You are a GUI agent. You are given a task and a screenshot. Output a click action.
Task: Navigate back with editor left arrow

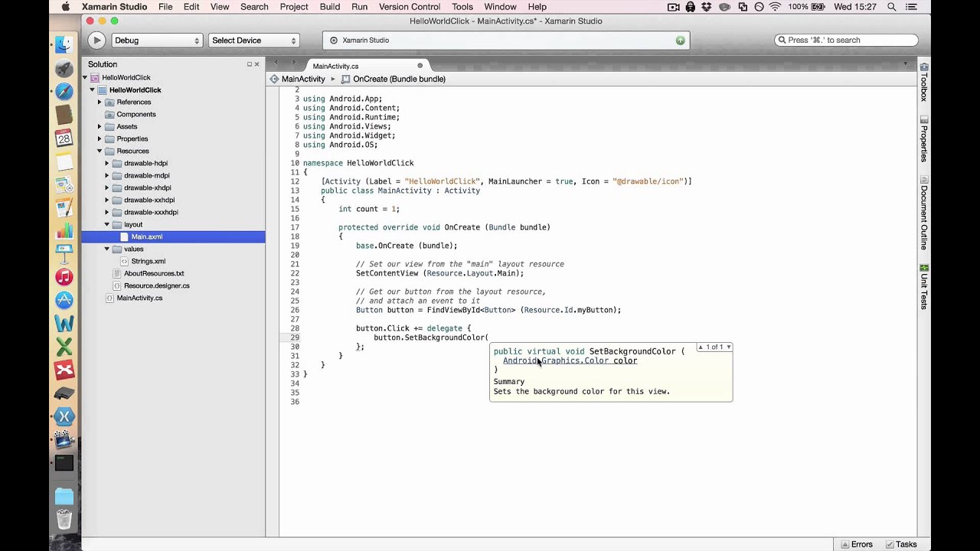pyautogui.click(x=276, y=62)
